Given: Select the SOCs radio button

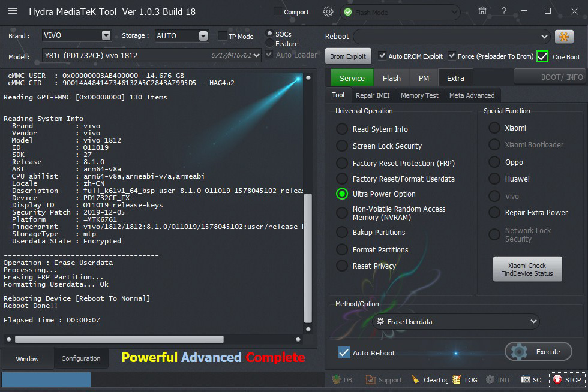Looking at the screenshot, I should (269, 34).
